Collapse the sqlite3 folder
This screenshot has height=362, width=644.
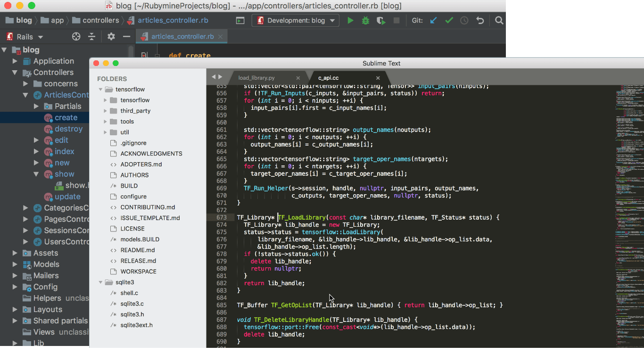coord(100,282)
